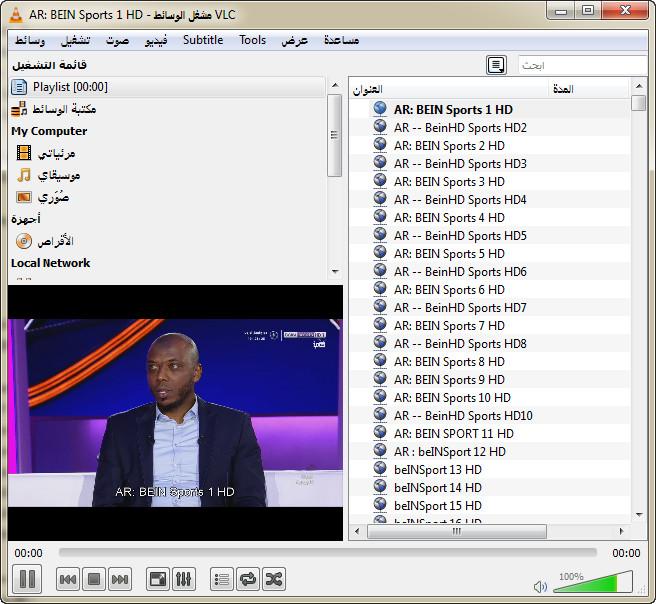This screenshot has width=656, height=604.
Task: Click sidebar scrollbar down arrow
Action: [335, 271]
